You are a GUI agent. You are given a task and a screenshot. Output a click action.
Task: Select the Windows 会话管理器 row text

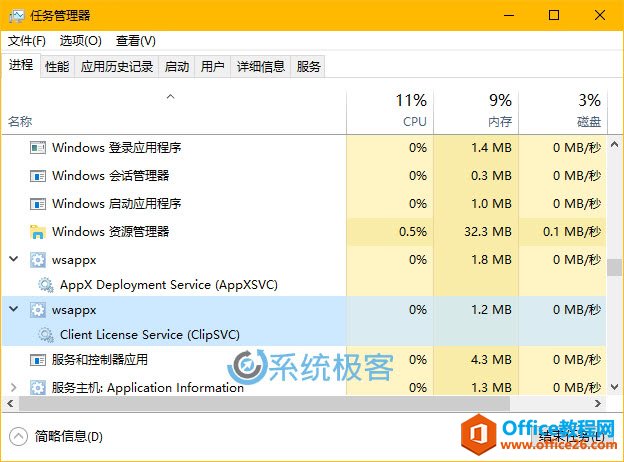(x=111, y=176)
